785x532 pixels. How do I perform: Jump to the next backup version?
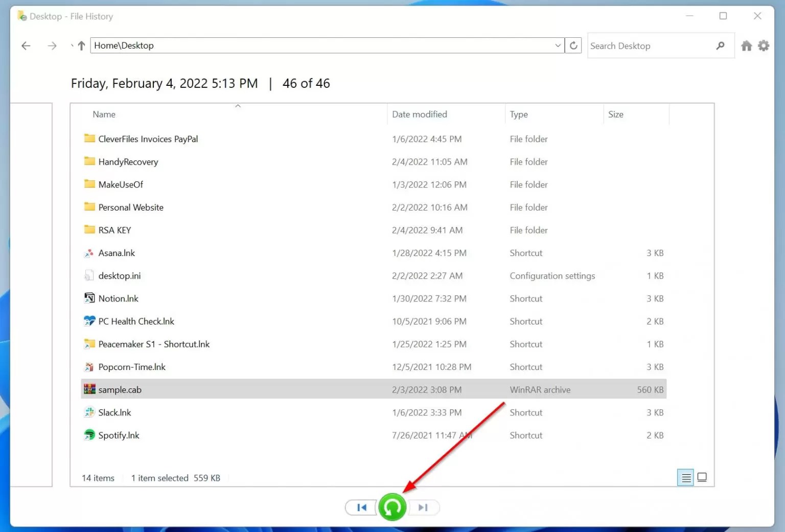423,507
